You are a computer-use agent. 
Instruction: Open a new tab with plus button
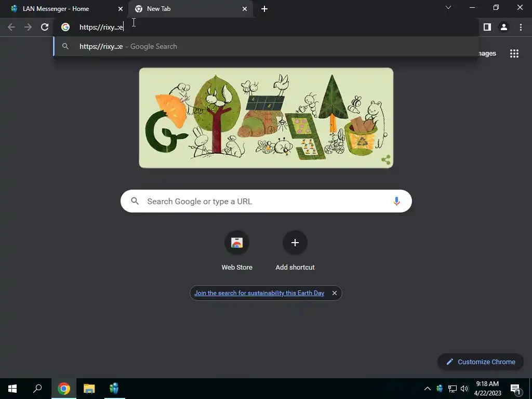coord(264,9)
